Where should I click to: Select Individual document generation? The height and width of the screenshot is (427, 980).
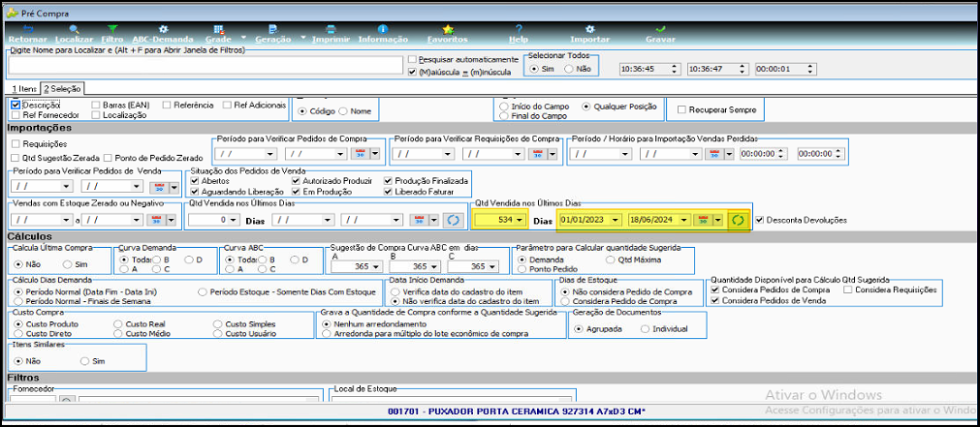[645, 328]
